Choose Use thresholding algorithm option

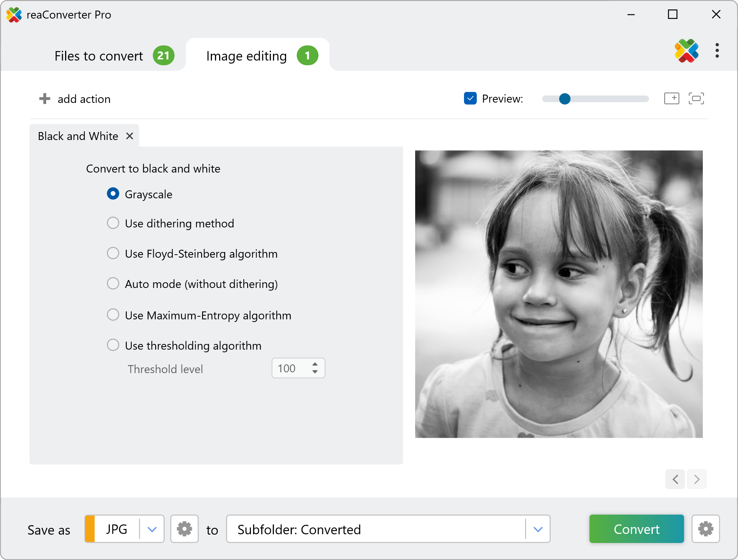113,345
